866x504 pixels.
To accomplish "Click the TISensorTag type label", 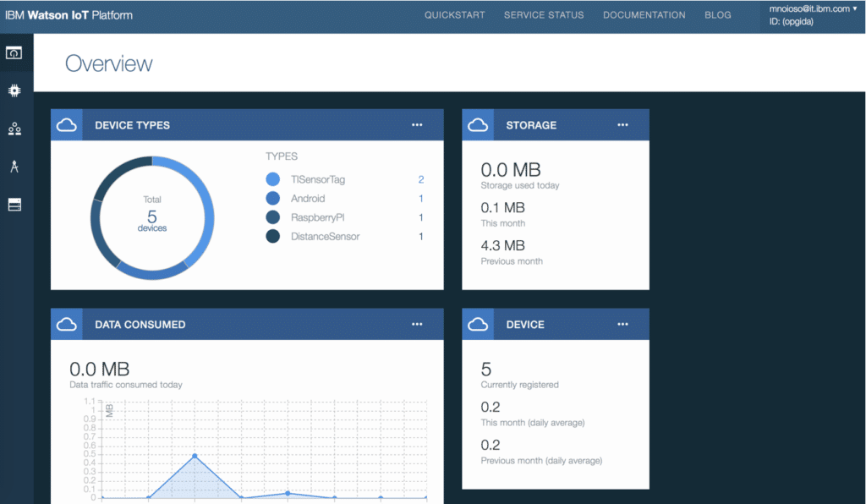I will (x=318, y=179).
